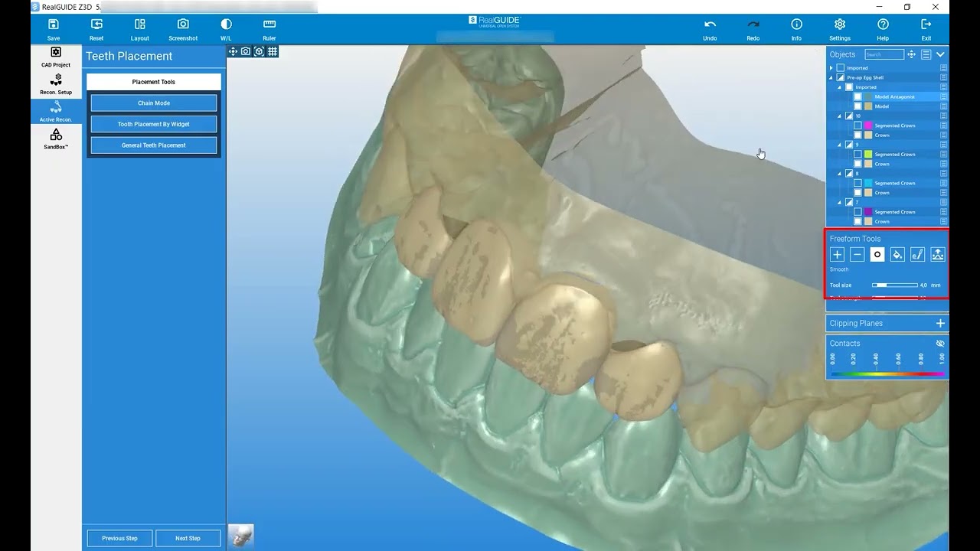Viewport: 980px width, 551px height.
Task: Collapse tooth 9 tree node
Action: 839,145
